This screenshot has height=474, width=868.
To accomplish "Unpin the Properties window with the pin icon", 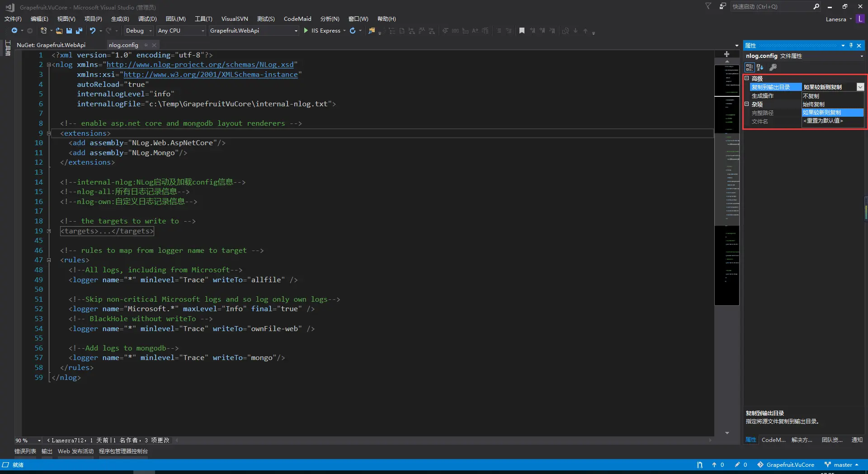I will (851, 45).
